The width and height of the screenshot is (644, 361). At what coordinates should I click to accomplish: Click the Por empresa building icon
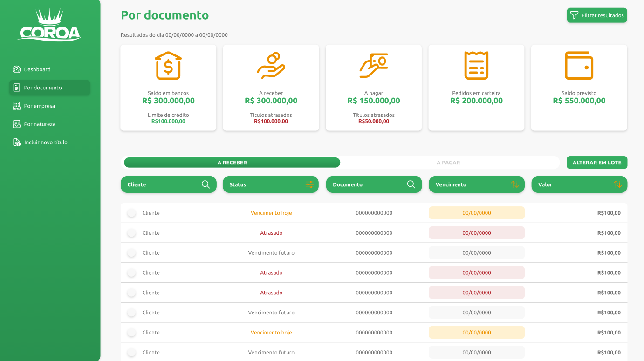point(17,106)
